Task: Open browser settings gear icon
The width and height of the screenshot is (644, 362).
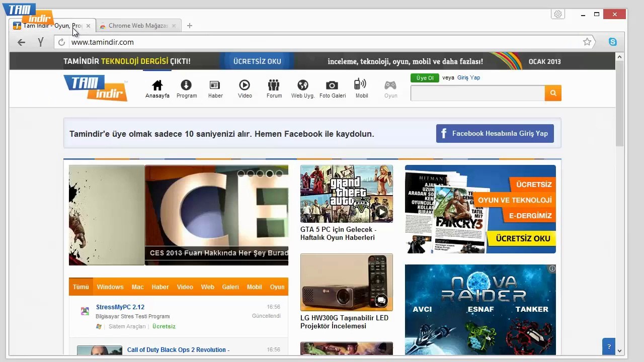Action: 557,14
